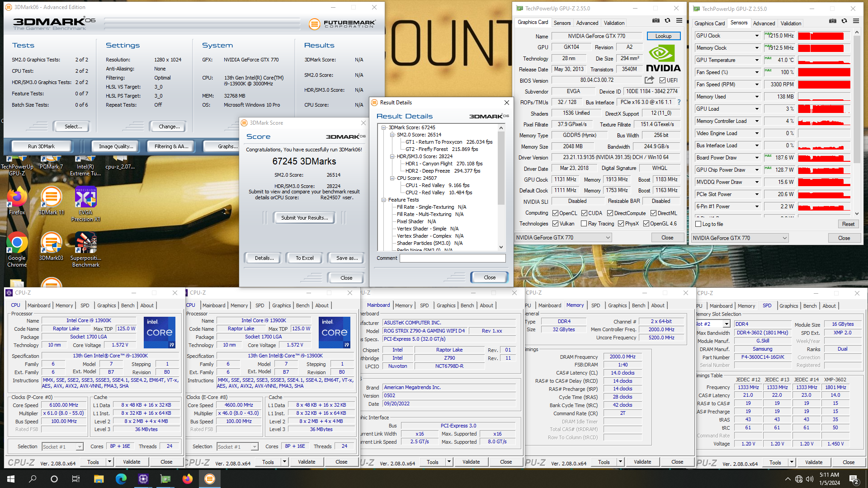
Task: Toggle the CUDA checkbox
Action: [x=584, y=213]
